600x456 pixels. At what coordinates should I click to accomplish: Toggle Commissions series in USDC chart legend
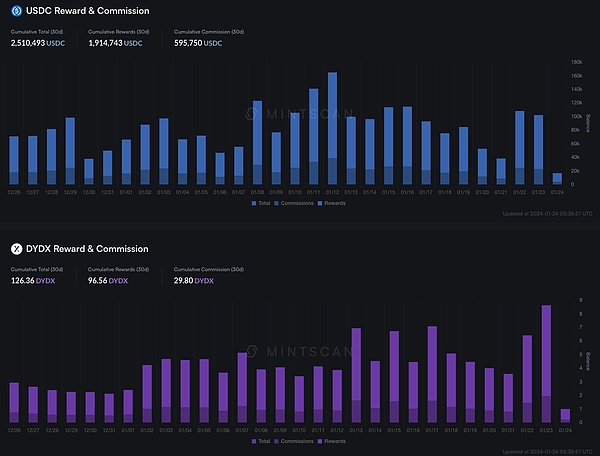coord(295,203)
